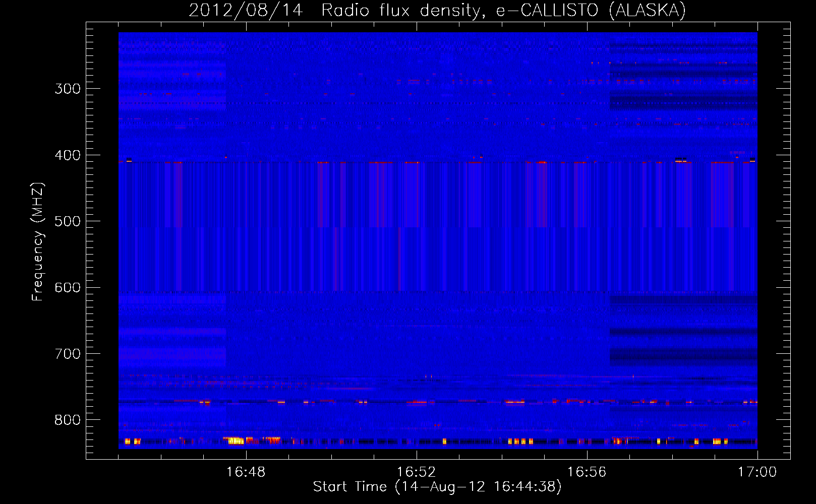
Task: Click the 16:56 time tick label
Action: coord(587,472)
